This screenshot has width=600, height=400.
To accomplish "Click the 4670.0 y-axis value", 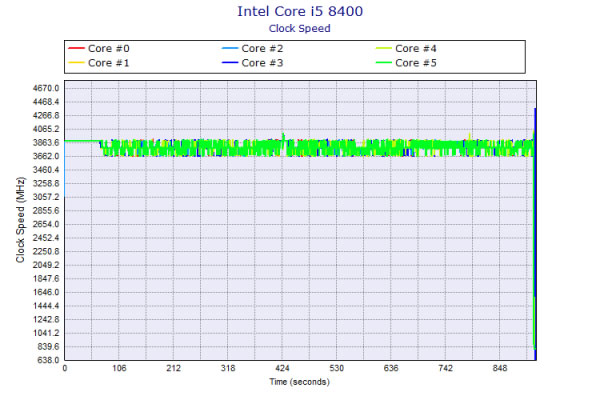I will (46, 88).
